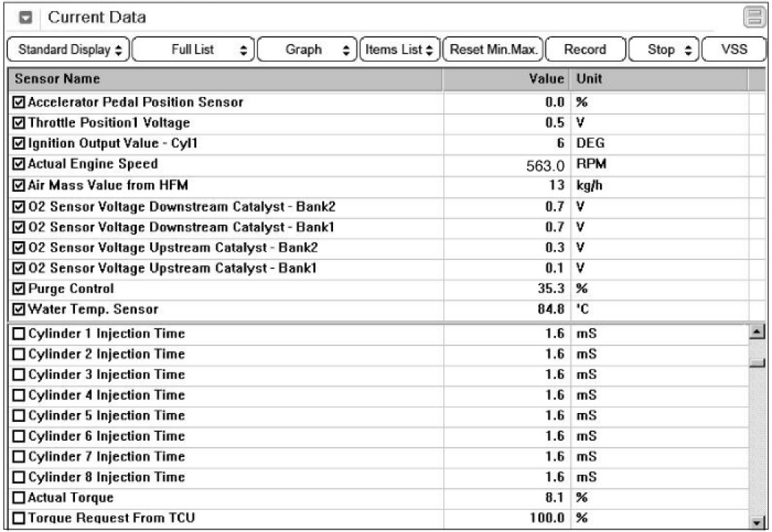Open the Graph dropdown menu
This screenshot has width=772, height=532.
click(308, 50)
